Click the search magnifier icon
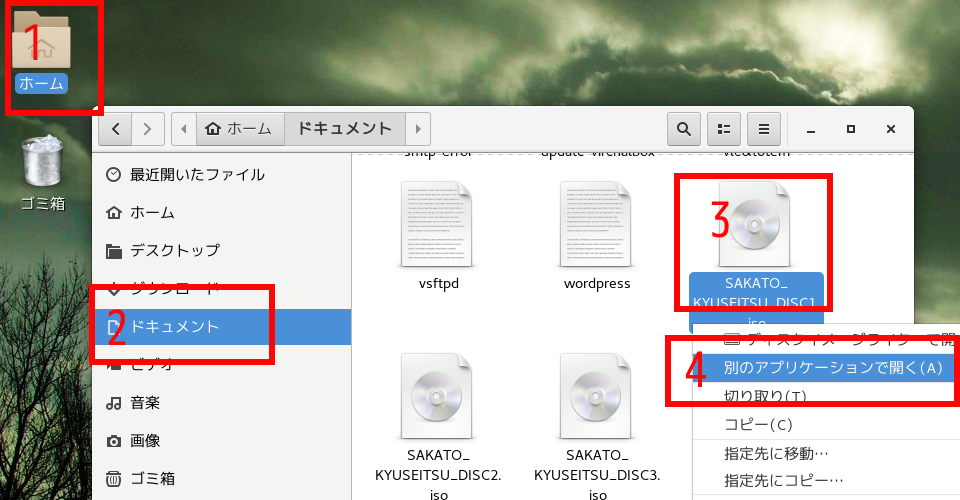The height and width of the screenshot is (500, 960). [x=683, y=129]
